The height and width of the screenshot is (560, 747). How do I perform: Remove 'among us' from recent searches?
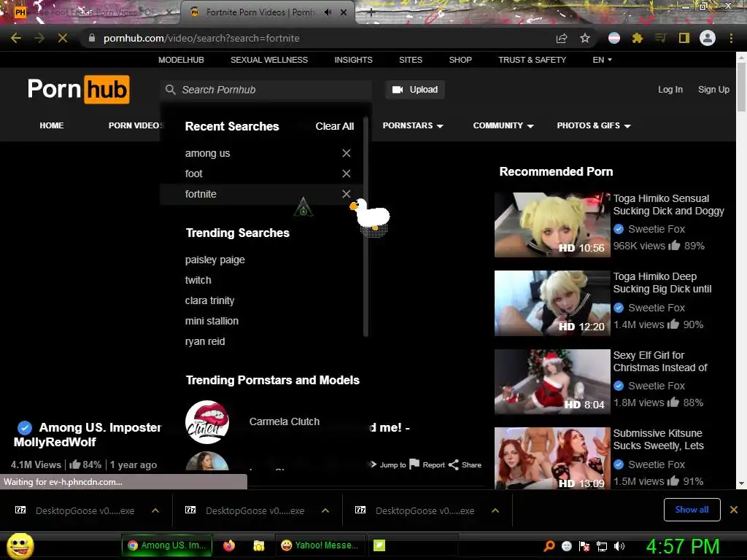(347, 153)
